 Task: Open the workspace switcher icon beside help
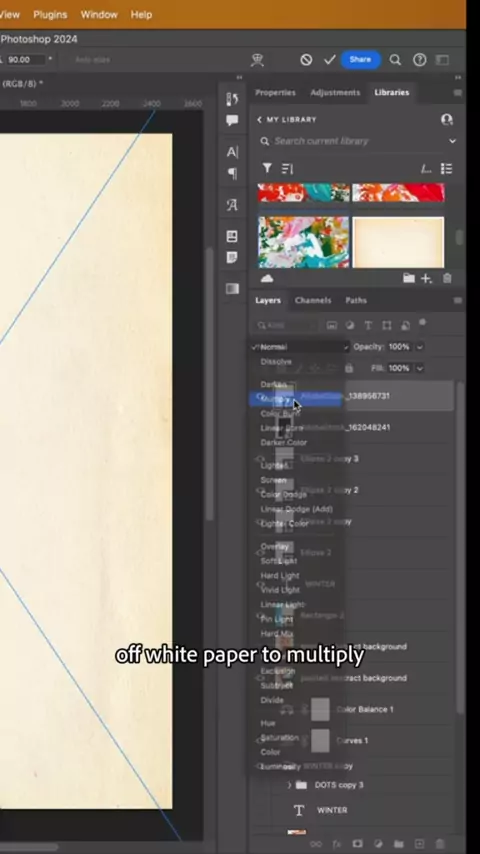coord(443,60)
